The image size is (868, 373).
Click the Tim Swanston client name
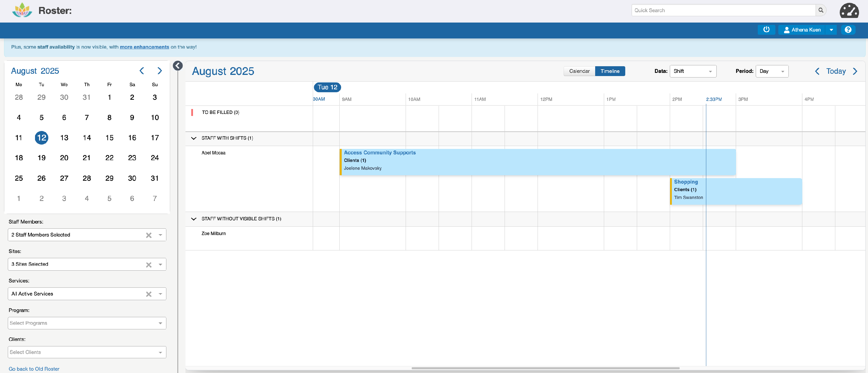tap(688, 197)
